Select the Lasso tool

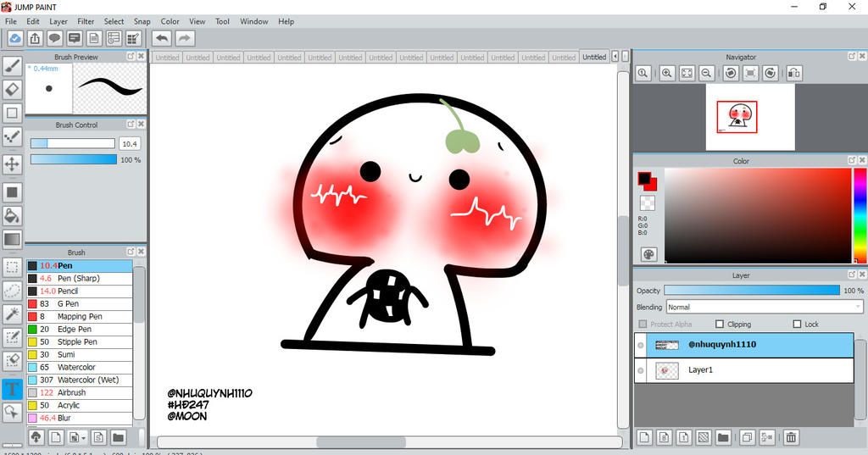click(12, 291)
